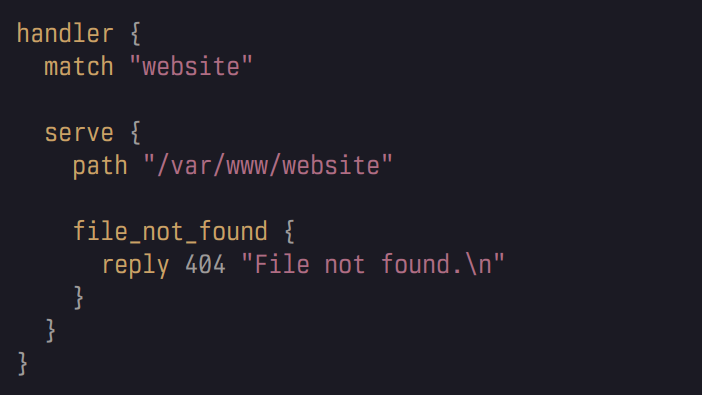Click the handler keyword on first line
The image size is (702, 395).
point(65,34)
